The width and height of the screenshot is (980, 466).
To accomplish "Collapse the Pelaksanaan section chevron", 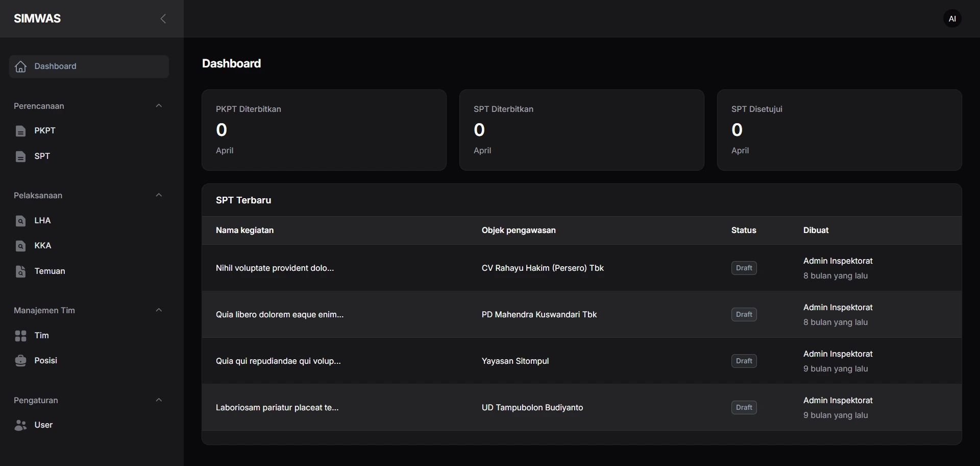I will (159, 195).
